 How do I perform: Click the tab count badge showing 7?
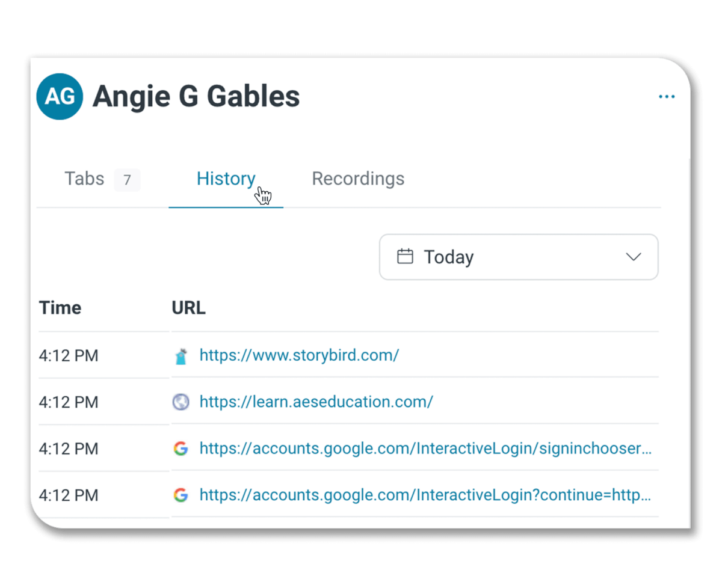[x=127, y=180]
